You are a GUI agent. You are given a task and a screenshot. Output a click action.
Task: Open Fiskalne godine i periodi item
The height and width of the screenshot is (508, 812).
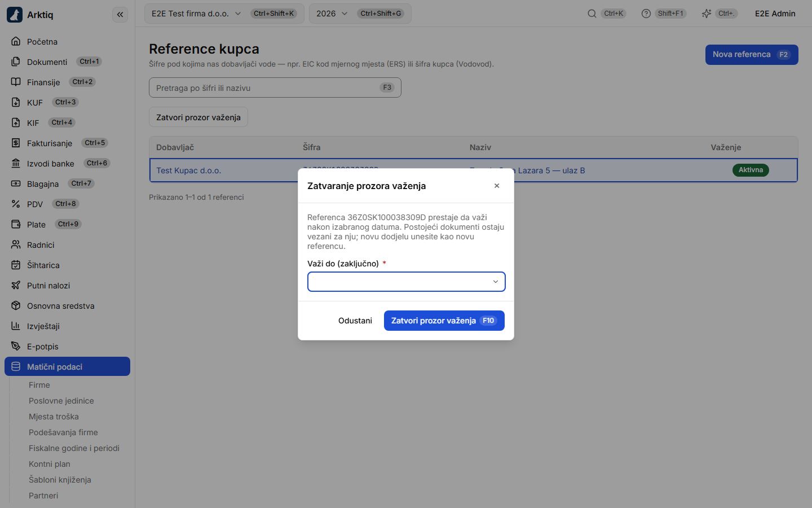point(74,448)
